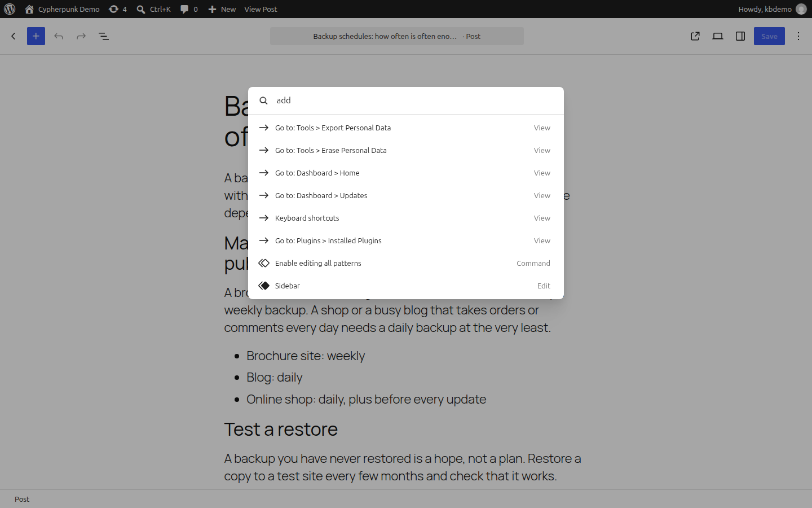
Task: Open the Options three-dot menu
Action: point(798,36)
